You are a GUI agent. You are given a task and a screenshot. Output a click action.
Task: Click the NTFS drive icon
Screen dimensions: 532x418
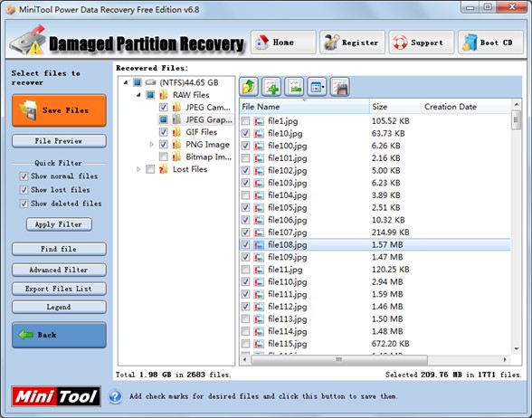tap(150, 82)
